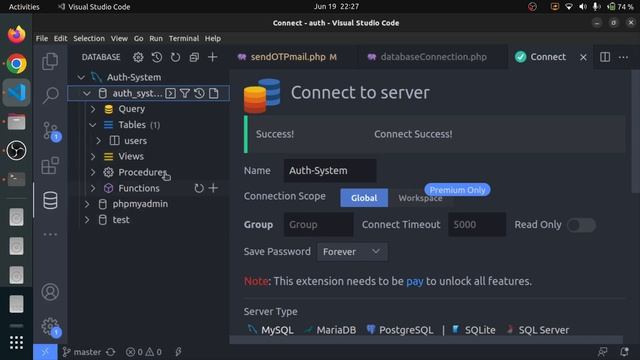Viewport: 640px width, 360px height.
Task: Open database panel settings gear
Action: point(138,57)
